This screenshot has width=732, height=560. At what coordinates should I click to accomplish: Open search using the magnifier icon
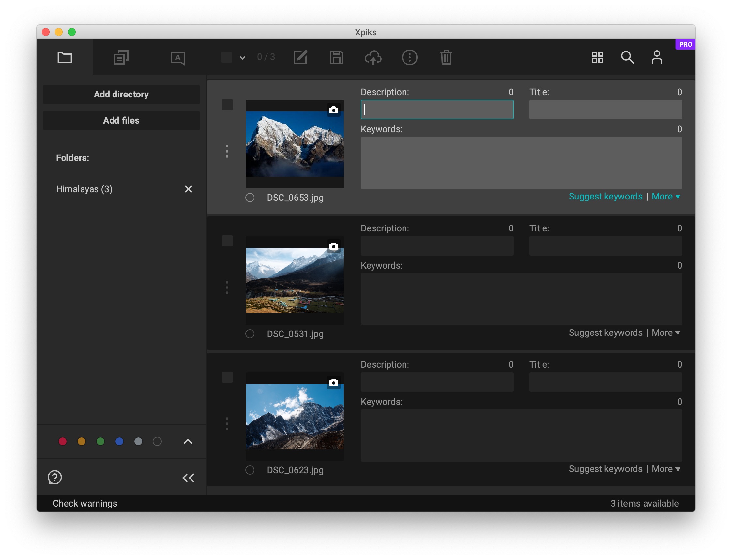628,57
